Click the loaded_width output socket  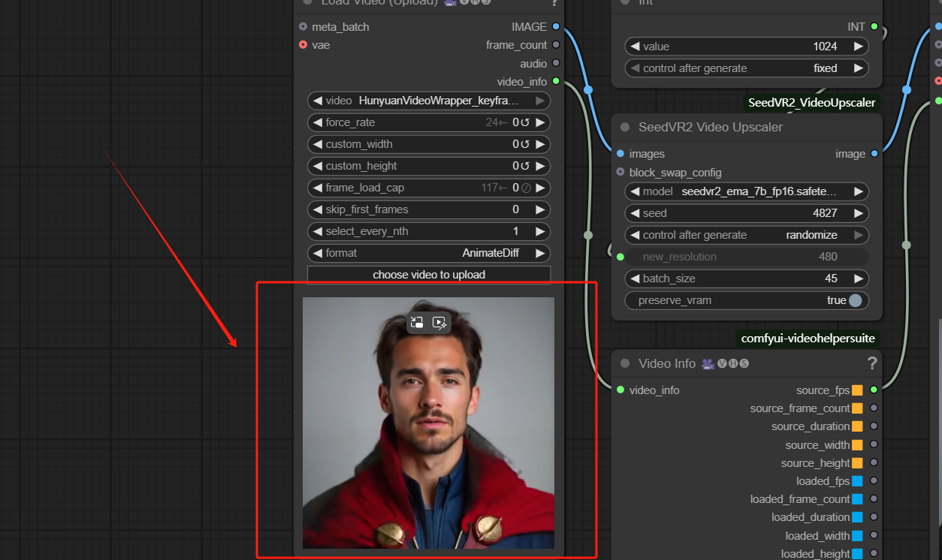(874, 536)
